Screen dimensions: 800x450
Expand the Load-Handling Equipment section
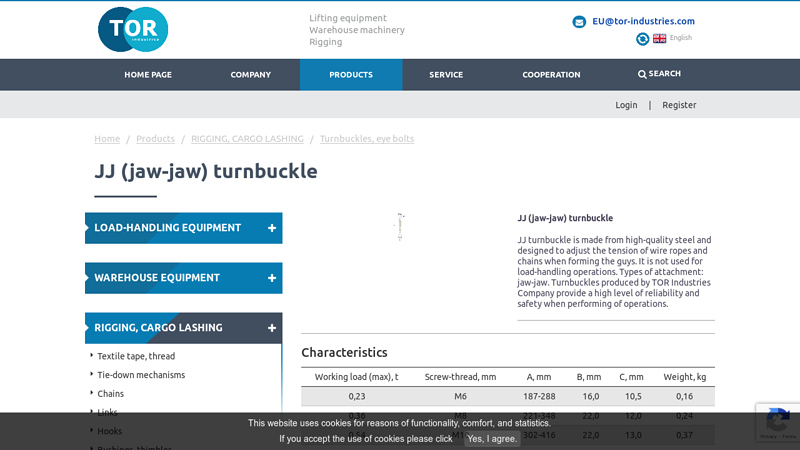(272, 228)
